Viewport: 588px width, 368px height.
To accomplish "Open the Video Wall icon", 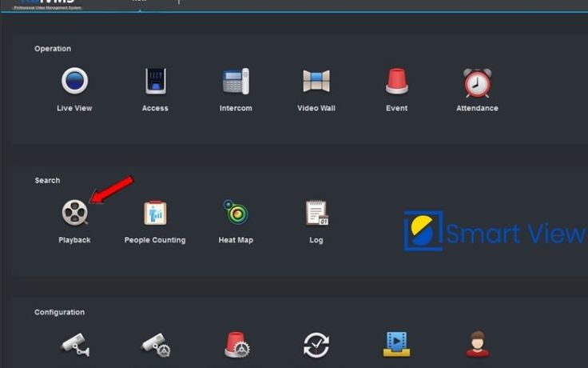I will click(316, 82).
